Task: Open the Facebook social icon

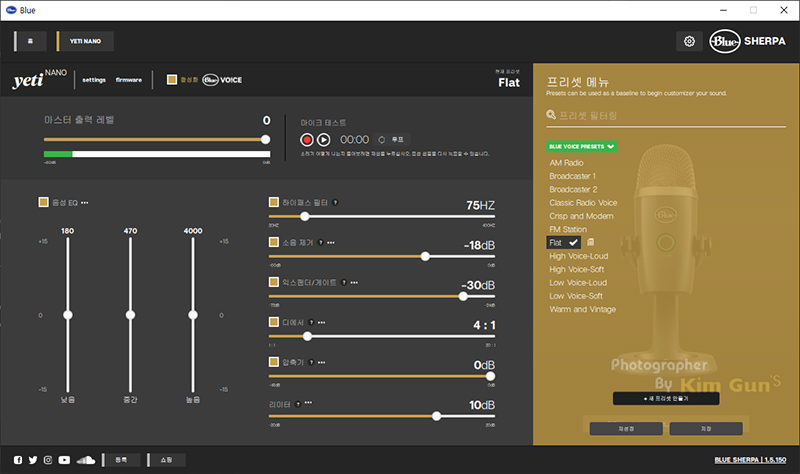Action: tap(18, 460)
